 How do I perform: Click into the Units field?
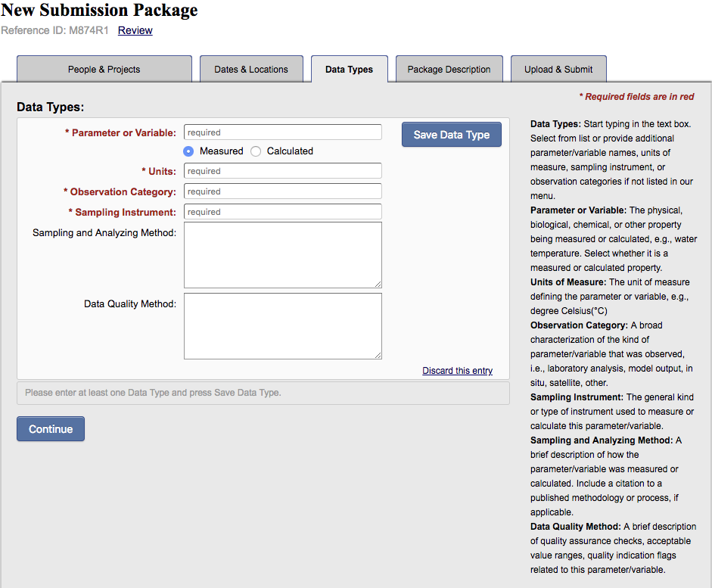tap(282, 171)
